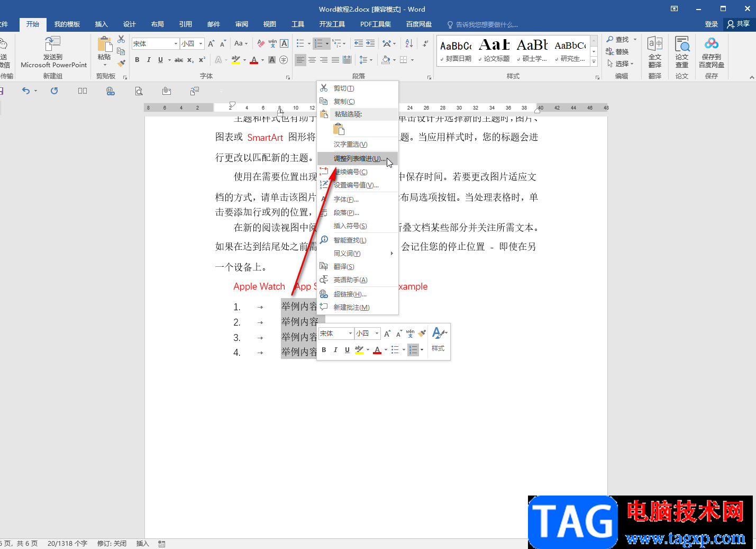The width and height of the screenshot is (756, 549).
Task: Choose Continue Numbering in context menu
Action: (358, 172)
